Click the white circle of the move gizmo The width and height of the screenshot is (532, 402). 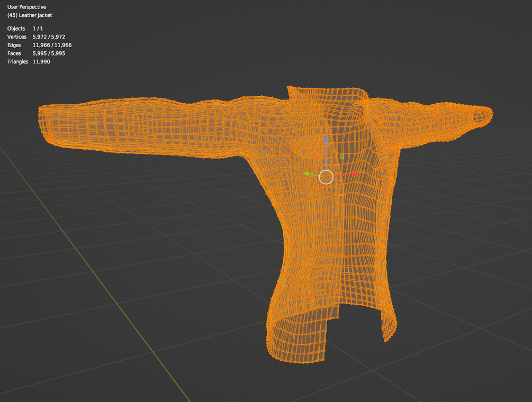click(x=326, y=177)
